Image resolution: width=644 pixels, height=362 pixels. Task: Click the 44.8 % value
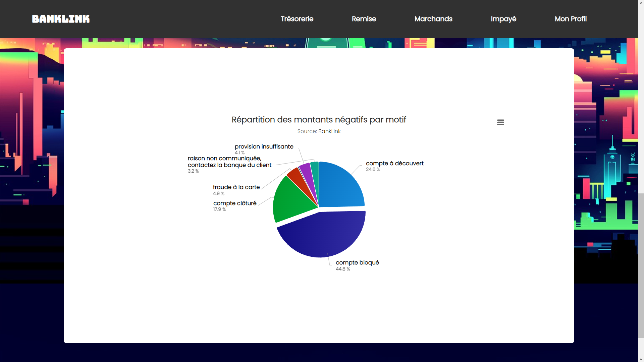[343, 269]
